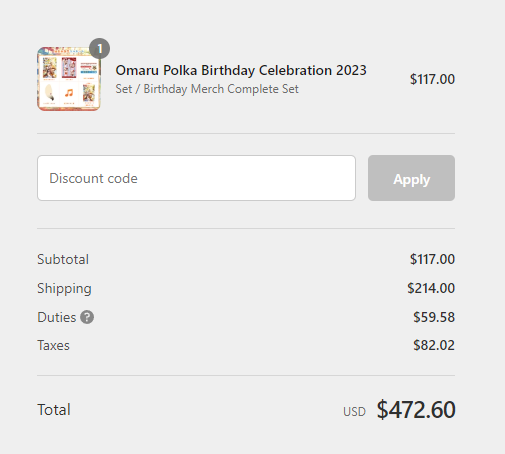
Task: Click the USD currency indicator
Action: 354,412
